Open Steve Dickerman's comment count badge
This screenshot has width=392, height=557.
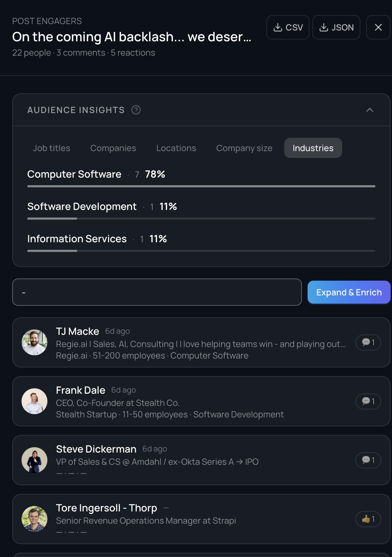click(x=368, y=460)
